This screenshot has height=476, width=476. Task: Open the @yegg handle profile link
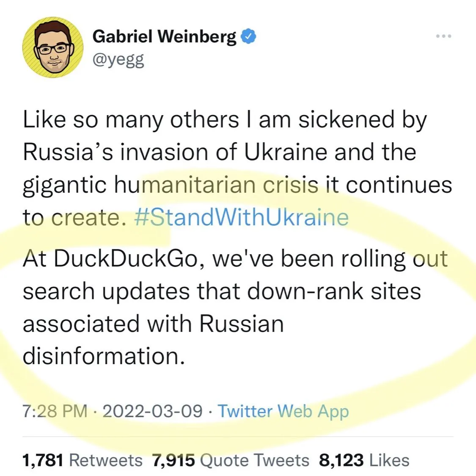[x=118, y=60]
